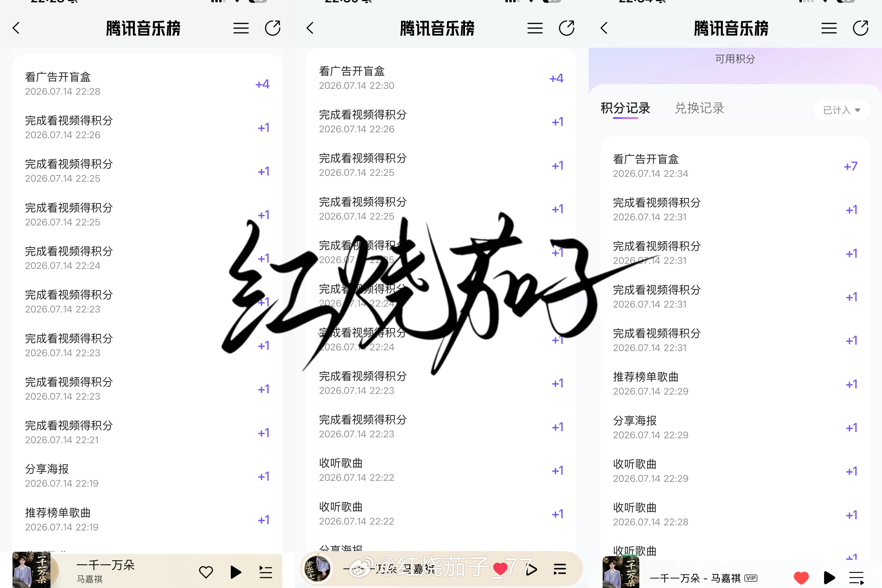Select 分享海报 entry dated 22:29
The image size is (882, 588).
[x=735, y=428]
